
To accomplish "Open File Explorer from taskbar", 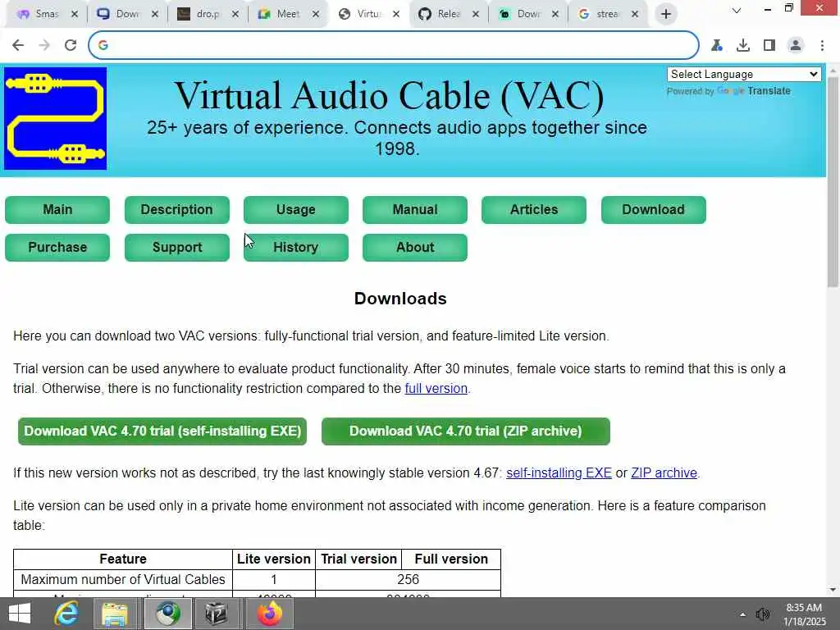I will click(x=115, y=614).
